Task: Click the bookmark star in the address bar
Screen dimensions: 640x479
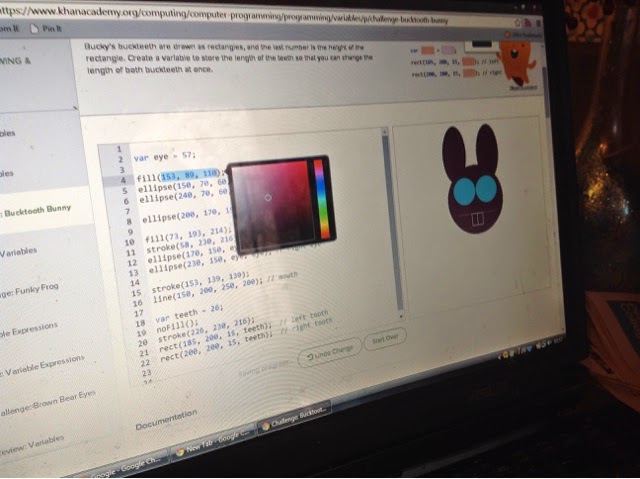Action: point(518,22)
